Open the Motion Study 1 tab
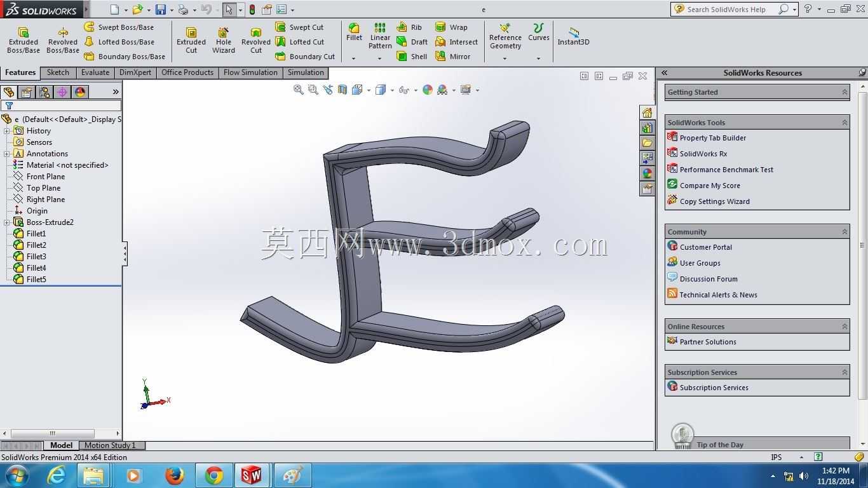This screenshot has width=868, height=488. point(110,445)
